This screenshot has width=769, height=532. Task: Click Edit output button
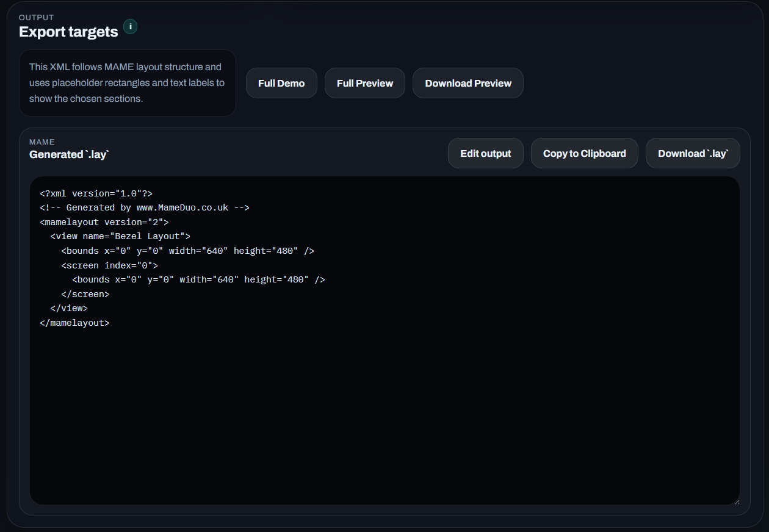tap(486, 153)
